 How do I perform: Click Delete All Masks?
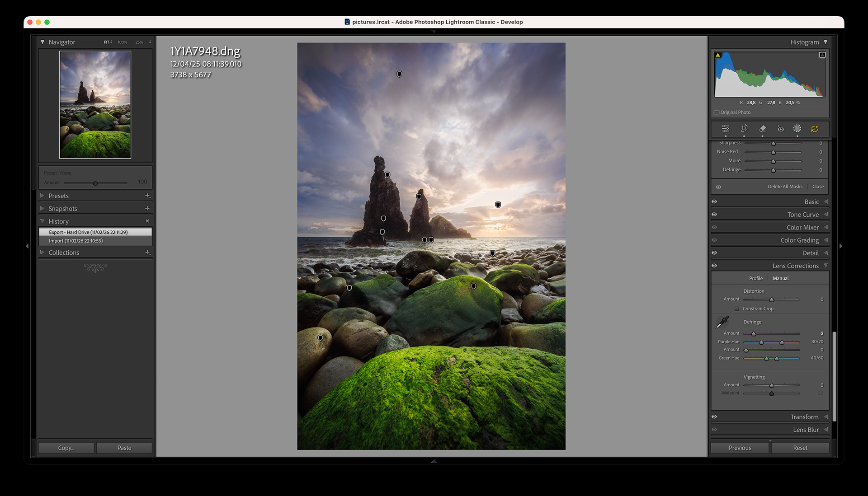pyautogui.click(x=785, y=187)
